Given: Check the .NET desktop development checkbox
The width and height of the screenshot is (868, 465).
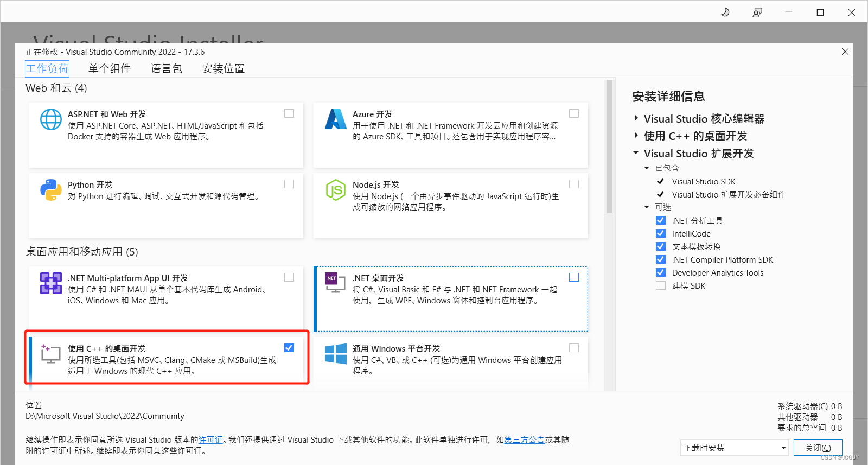Looking at the screenshot, I should click(574, 277).
